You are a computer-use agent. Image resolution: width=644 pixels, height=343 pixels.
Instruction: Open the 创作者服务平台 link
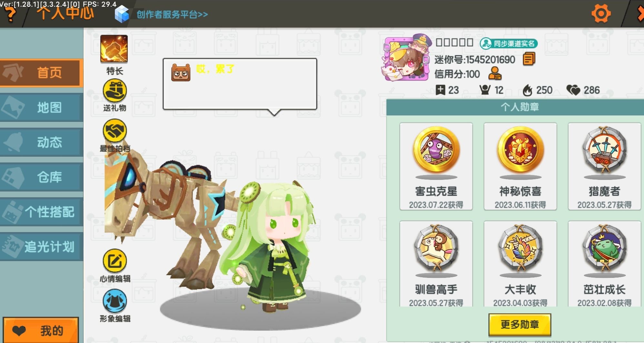(x=172, y=15)
